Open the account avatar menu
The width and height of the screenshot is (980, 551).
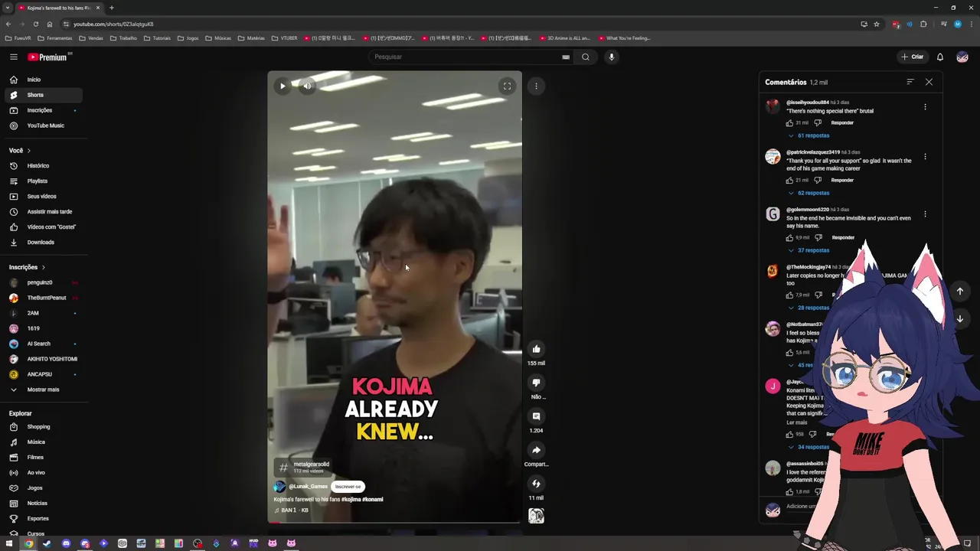click(x=962, y=57)
